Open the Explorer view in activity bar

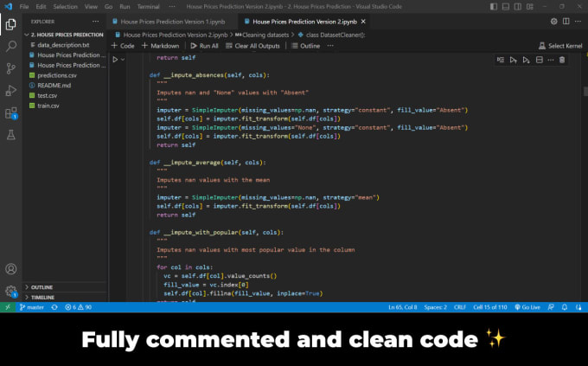click(x=11, y=24)
